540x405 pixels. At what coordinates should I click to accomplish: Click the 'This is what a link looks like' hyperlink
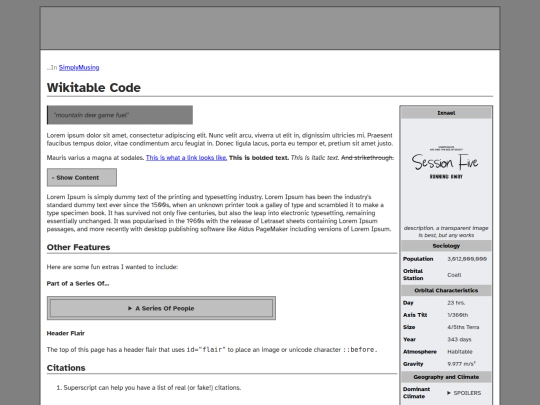click(186, 158)
